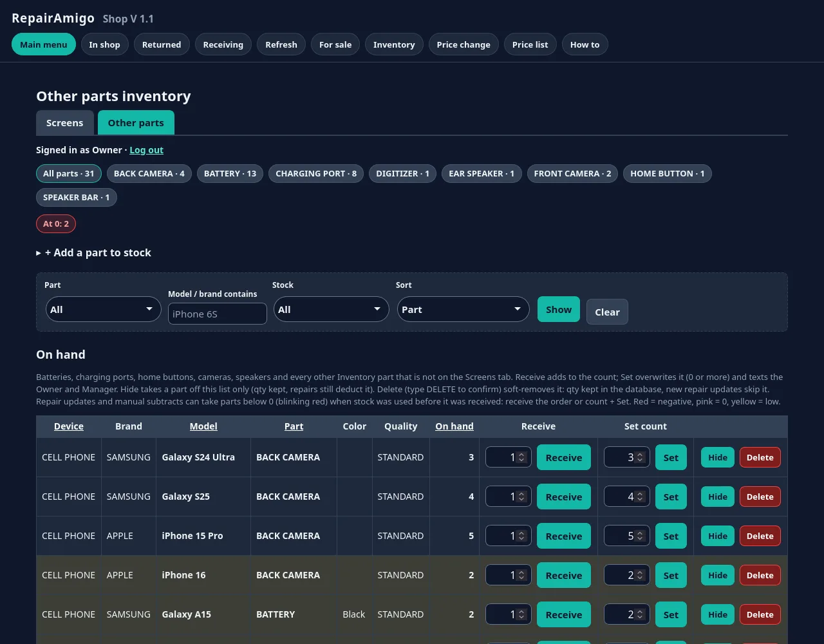This screenshot has width=824, height=644.
Task: Open the Stock filter dropdown
Action: [331, 309]
